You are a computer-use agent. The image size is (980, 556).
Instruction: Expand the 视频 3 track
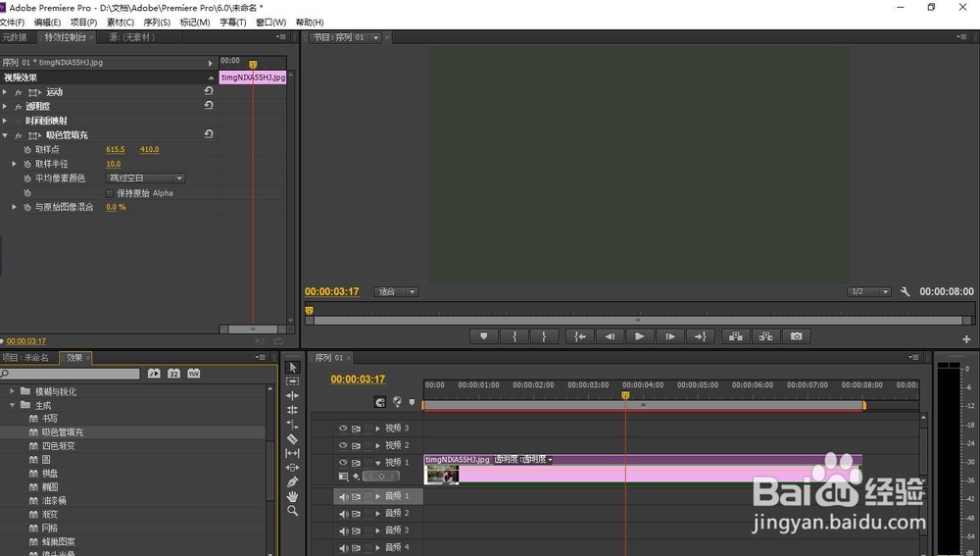pos(377,429)
